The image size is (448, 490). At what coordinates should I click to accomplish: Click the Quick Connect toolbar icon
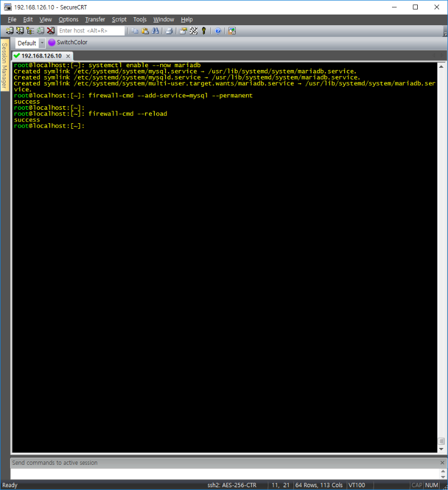point(20,31)
